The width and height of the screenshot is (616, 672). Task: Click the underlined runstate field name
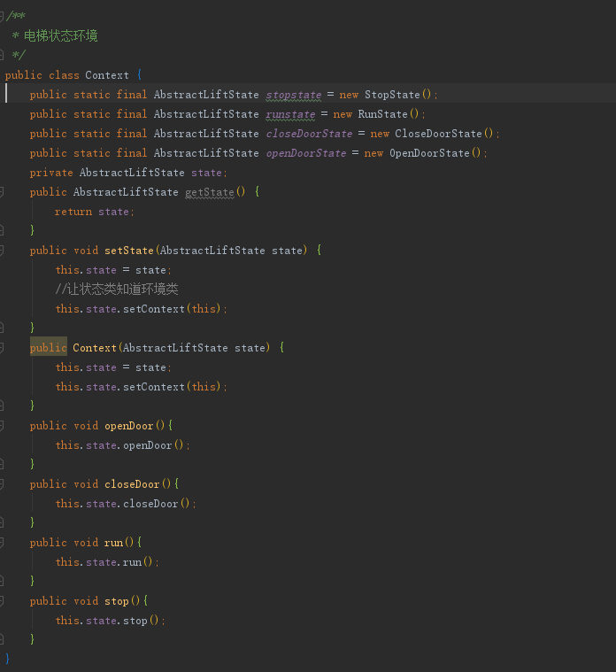[290, 114]
